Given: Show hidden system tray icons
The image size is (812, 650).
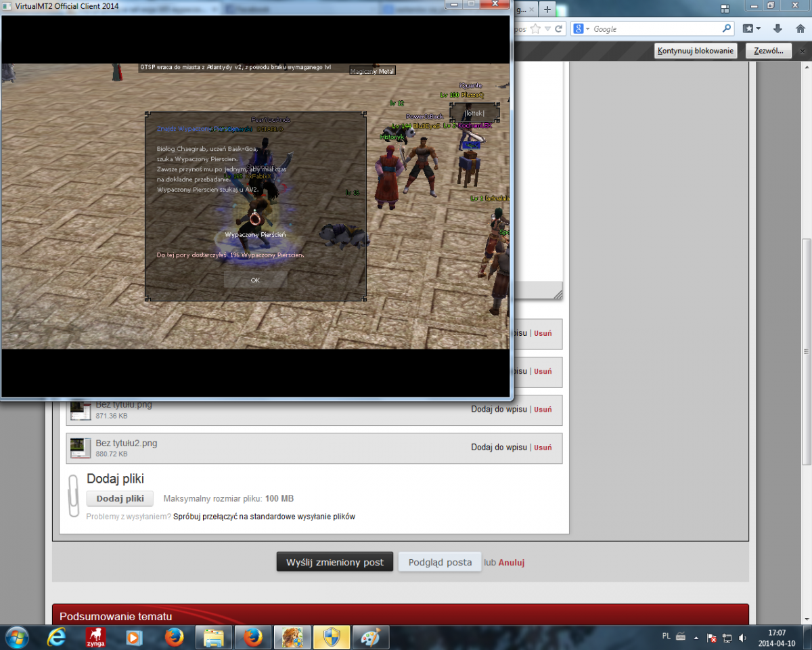Looking at the screenshot, I should point(696,638).
